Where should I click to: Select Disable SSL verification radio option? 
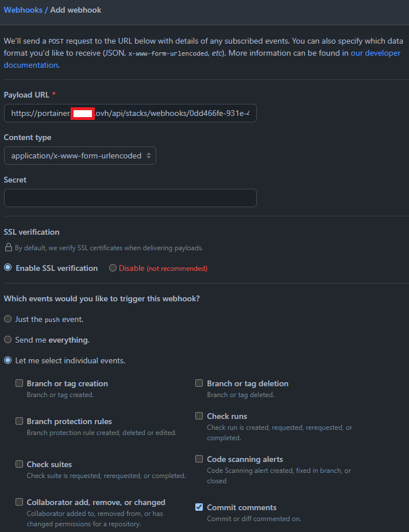pyautogui.click(x=113, y=268)
